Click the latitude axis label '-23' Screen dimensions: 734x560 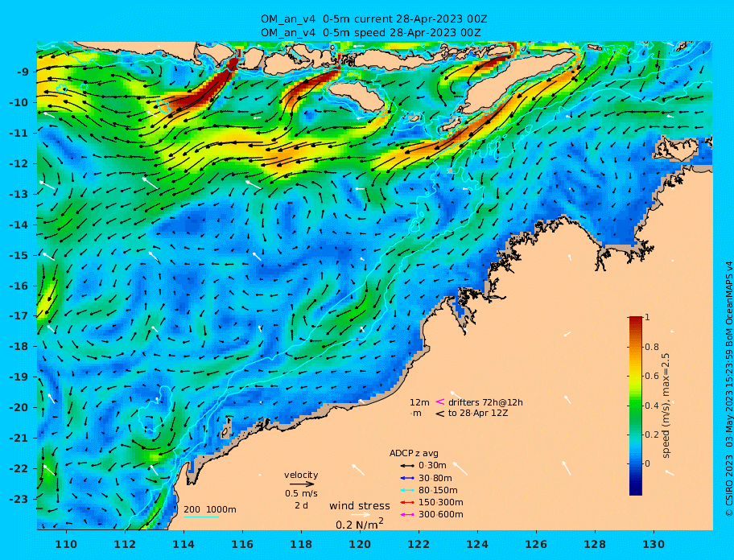(x=19, y=499)
